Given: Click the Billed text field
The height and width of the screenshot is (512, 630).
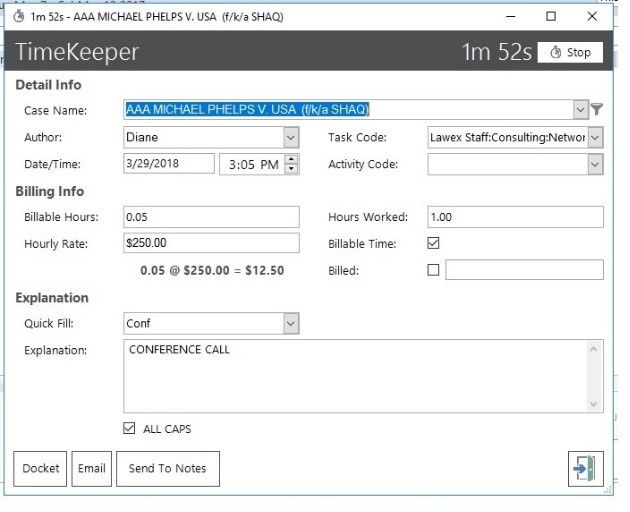Looking at the screenshot, I should (x=524, y=270).
